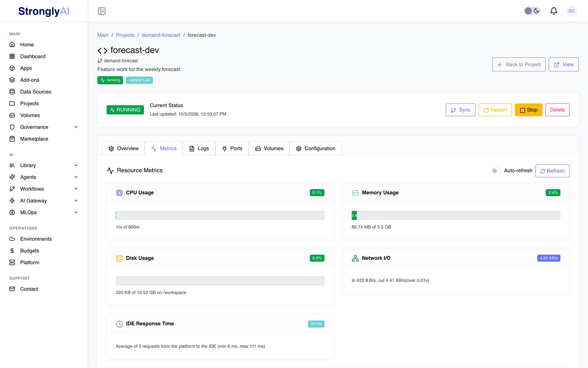Stop the running workspace

(528, 110)
